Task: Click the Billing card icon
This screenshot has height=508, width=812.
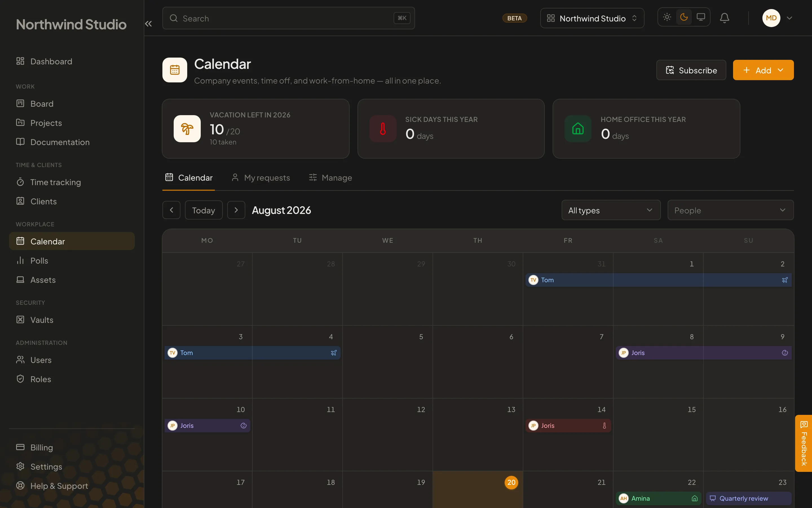Action: (x=21, y=447)
